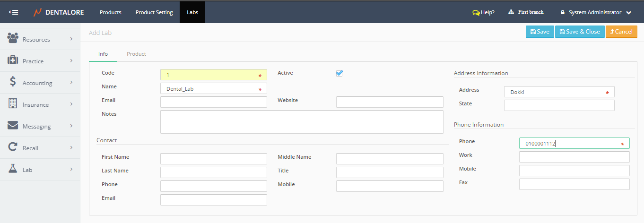Screen dimensions: 644x223
Task: Click the DENTALORE logo
Action: point(59,12)
